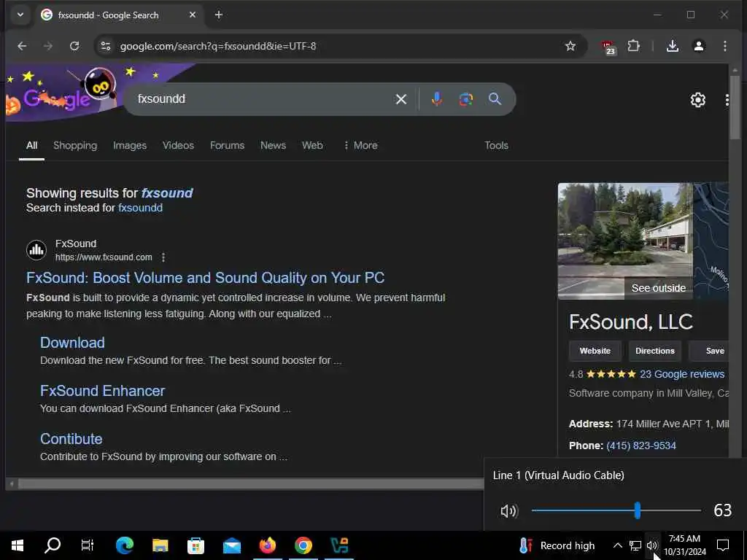Switch to the Videos tab
The width and height of the screenshot is (747, 560).
pos(178,145)
